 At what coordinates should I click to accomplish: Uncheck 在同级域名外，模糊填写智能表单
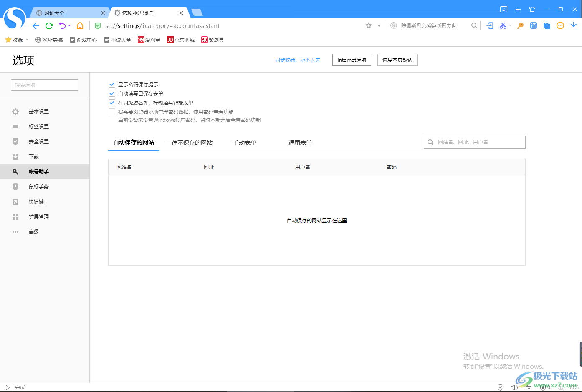tap(112, 103)
